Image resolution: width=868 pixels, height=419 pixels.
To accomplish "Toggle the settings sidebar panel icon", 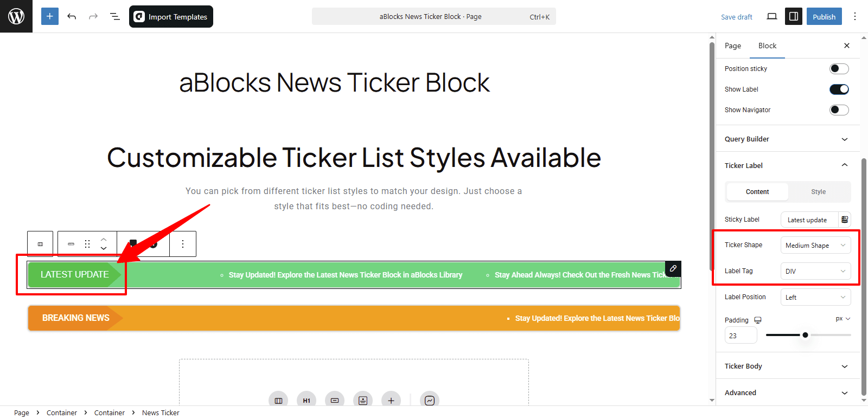I will click(x=794, y=16).
